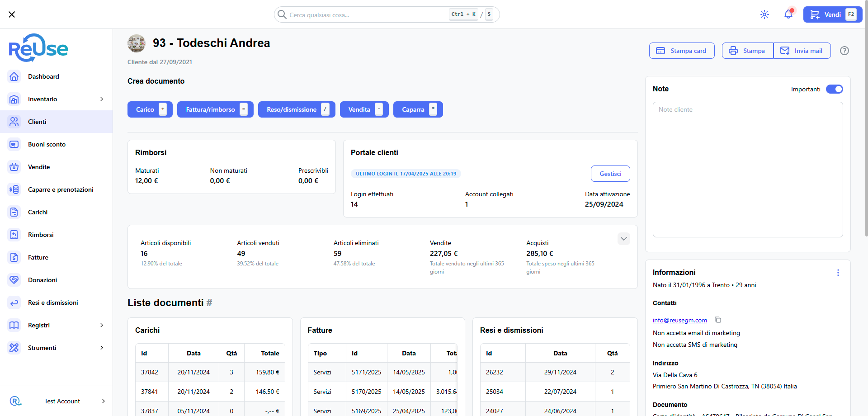Open the Informazioni three-dot options menu

pos(838,273)
